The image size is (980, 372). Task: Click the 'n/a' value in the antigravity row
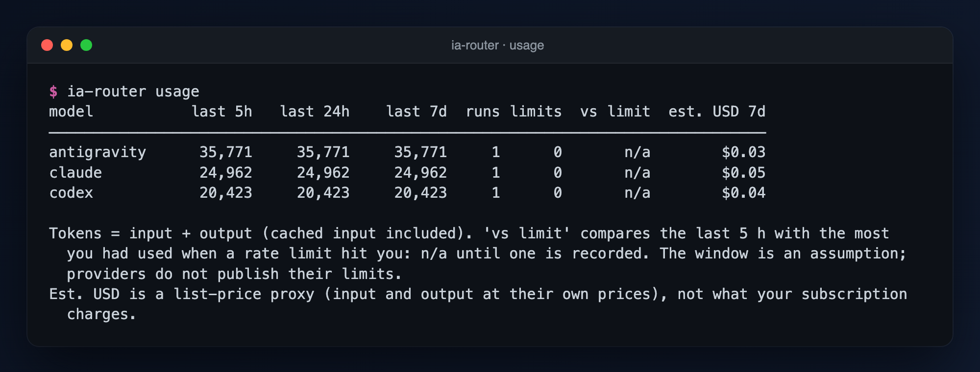[637, 152]
